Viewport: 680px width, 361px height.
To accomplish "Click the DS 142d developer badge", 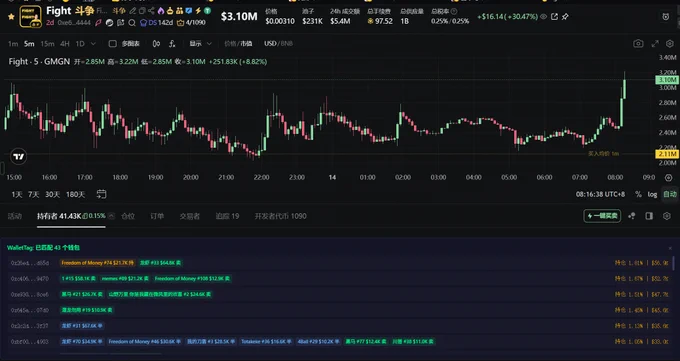I will coord(156,23).
